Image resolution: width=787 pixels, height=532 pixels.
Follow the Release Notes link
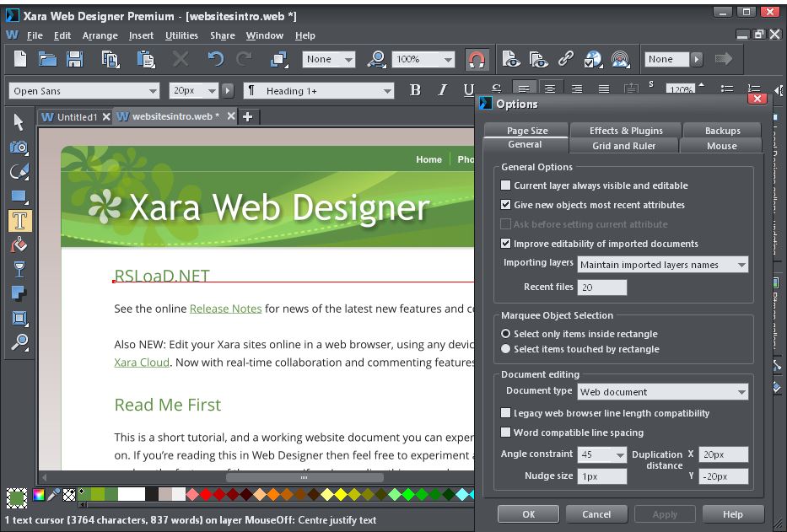225,309
